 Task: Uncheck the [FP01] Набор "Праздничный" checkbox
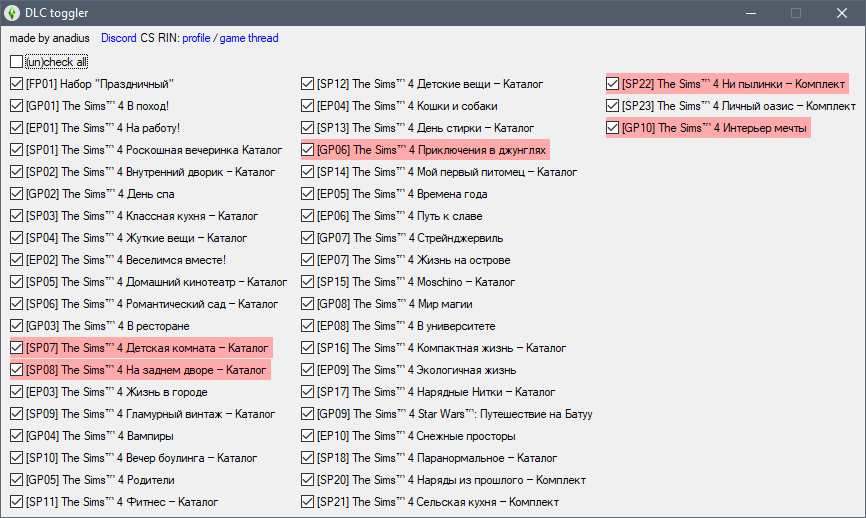(x=17, y=84)
